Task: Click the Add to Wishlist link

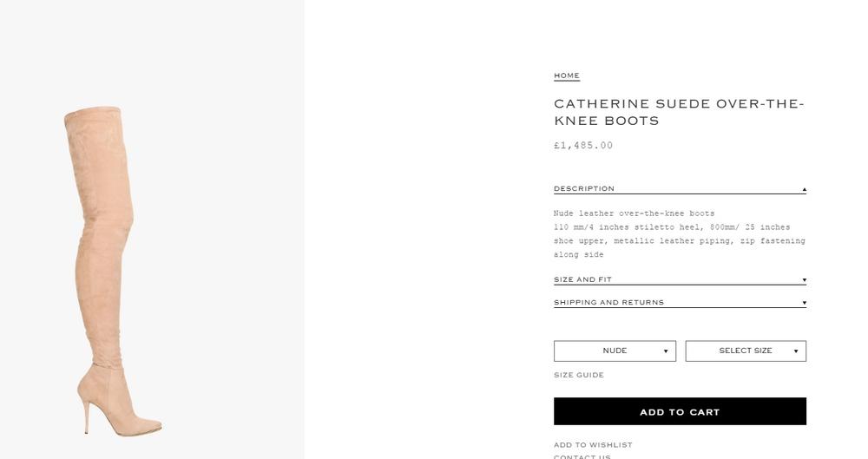Action: (593, 445)
